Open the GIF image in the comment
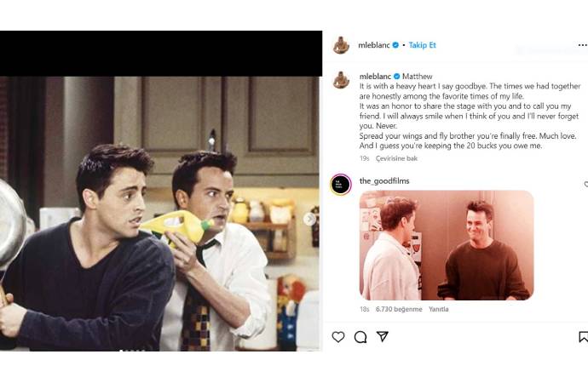The image size is (588, 383). [447, 245]
